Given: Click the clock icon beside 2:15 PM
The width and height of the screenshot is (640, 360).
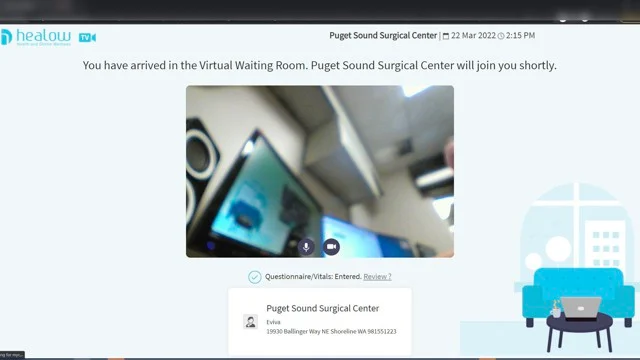Looking at the screenshot, I should tap(501, 36).
